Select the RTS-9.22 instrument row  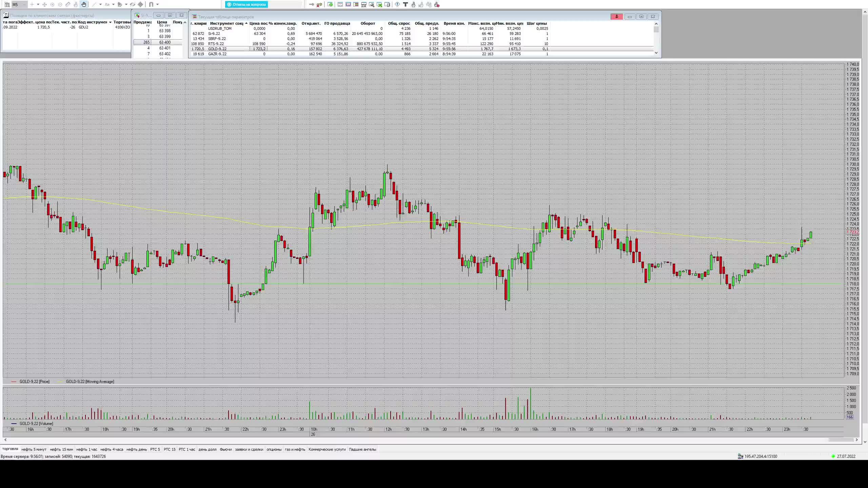[421, 44]
